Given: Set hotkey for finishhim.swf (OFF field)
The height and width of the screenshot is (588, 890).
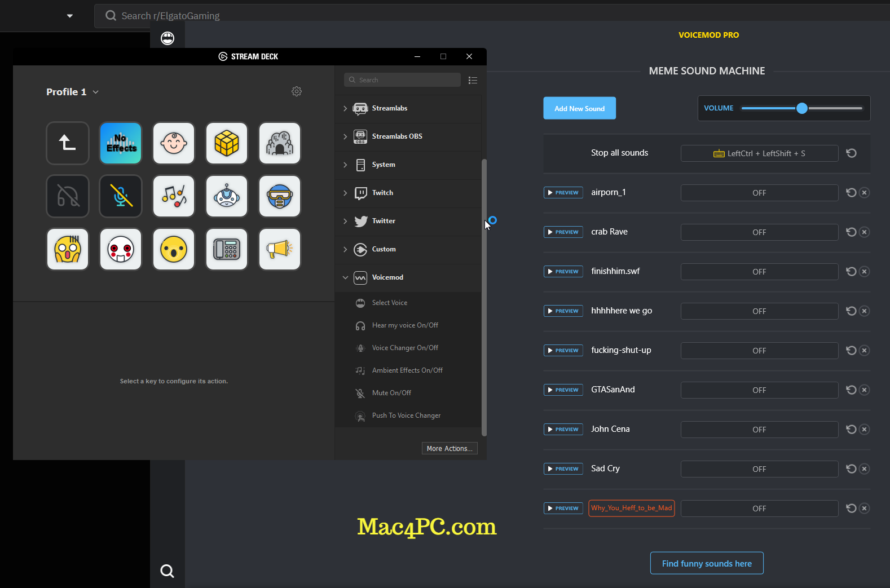Looking at the screenshot, I should [x=759, y=272].
